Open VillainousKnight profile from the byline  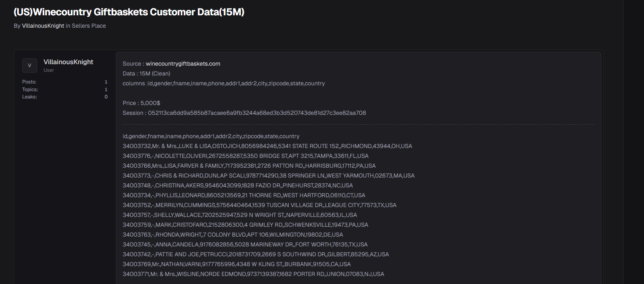pyautogui.click(x=43, y=26)
